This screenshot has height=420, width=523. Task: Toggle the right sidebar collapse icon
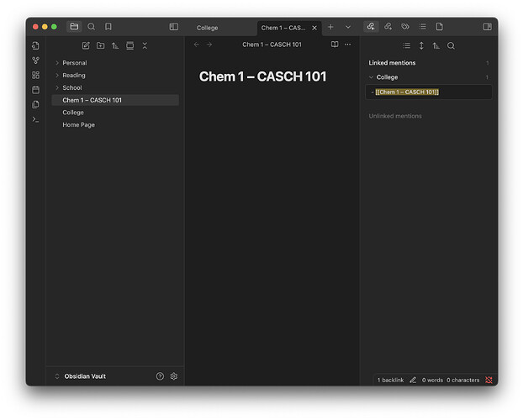(487, 27)
